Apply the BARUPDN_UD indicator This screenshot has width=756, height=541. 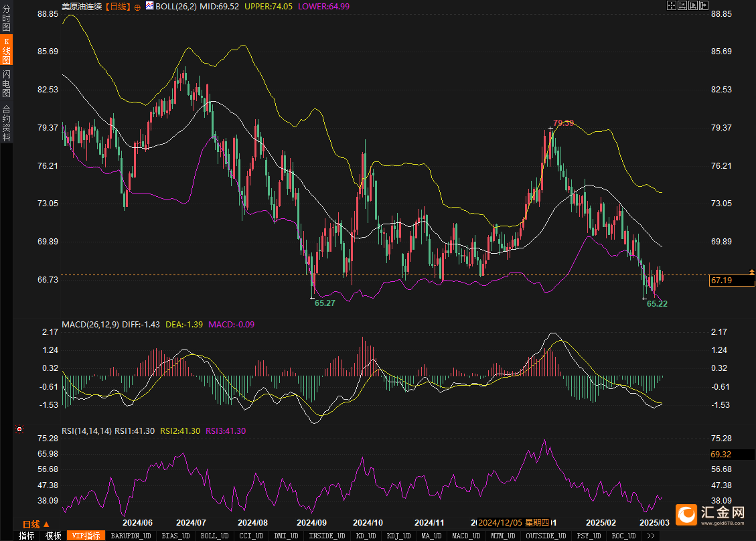131,536
